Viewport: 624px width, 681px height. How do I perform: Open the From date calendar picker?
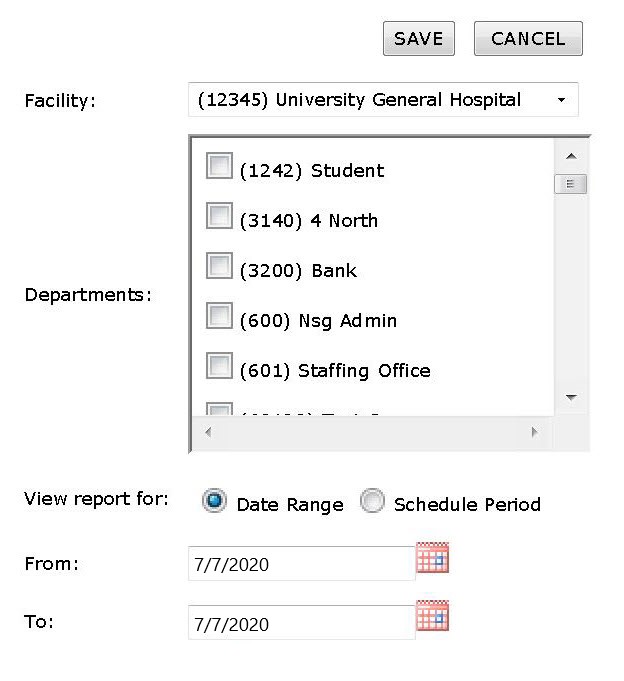(432, 559)
